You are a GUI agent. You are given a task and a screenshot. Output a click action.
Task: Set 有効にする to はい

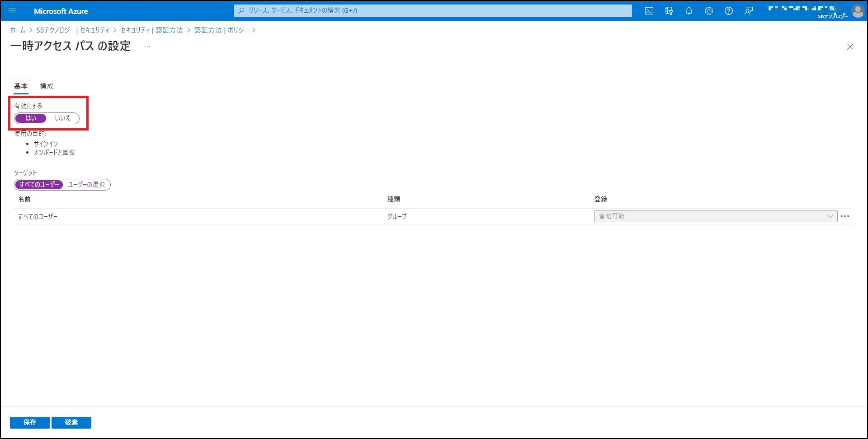31,118
